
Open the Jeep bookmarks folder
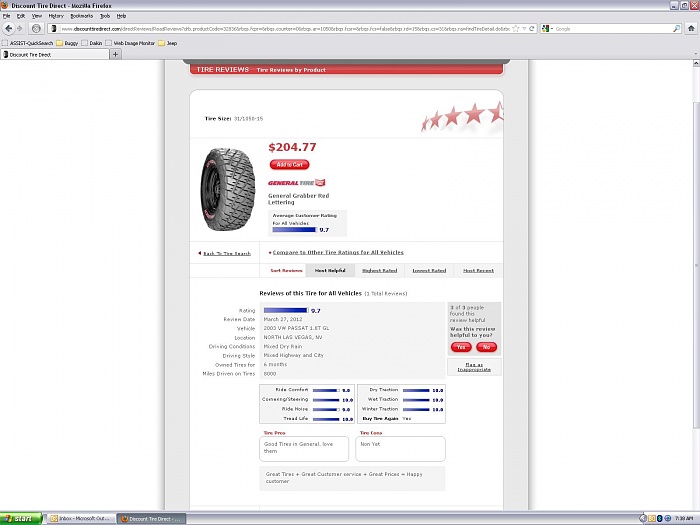pos(168,43)
